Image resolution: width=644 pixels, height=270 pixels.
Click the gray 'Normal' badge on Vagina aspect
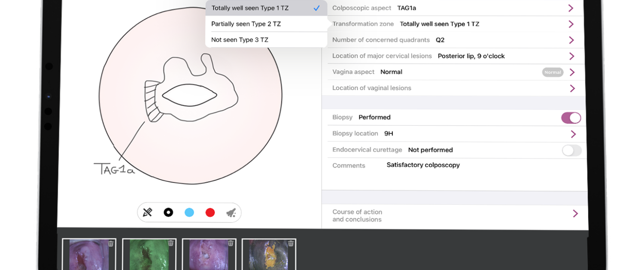(x=553, y=72)
